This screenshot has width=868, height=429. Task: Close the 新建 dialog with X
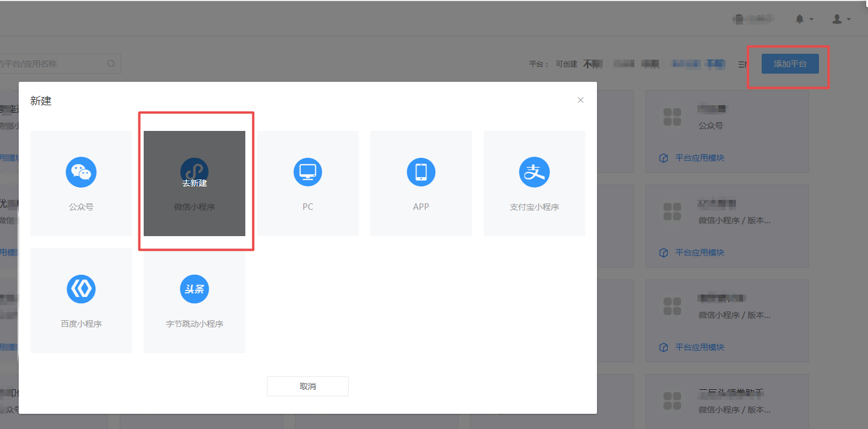581,100
